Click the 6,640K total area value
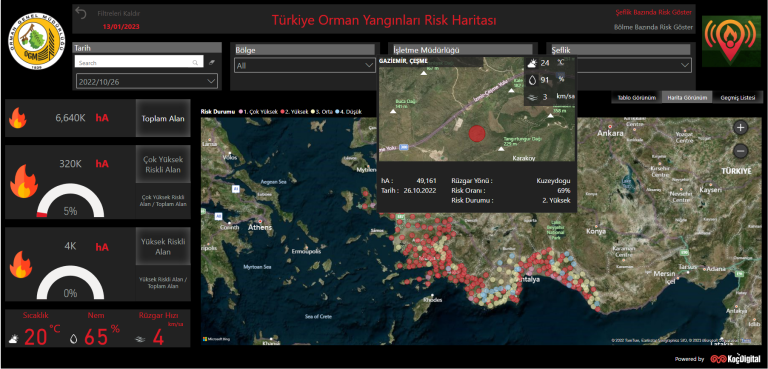The height and width of the screenshot is (369, 768). click(x=71, y=118)
